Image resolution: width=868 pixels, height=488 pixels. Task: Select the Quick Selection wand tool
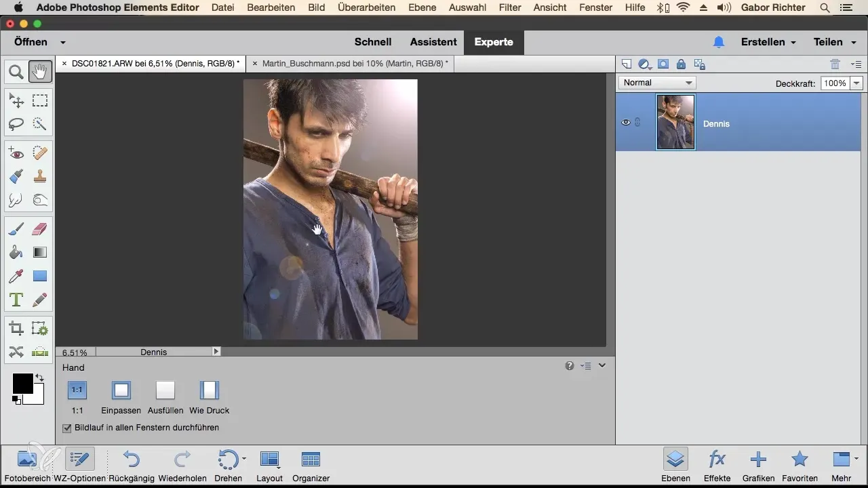[x=40, y=124]
